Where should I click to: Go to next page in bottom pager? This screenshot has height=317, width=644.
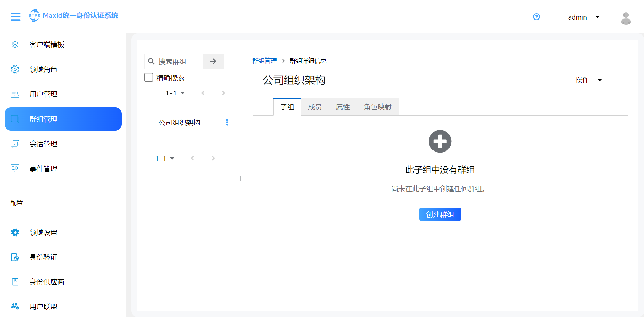click(213, 158)
